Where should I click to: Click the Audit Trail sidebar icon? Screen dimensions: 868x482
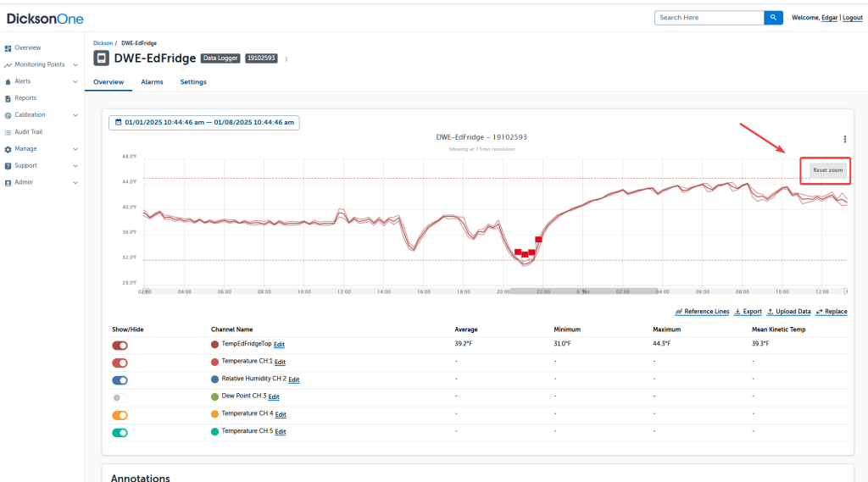point(8,132)
